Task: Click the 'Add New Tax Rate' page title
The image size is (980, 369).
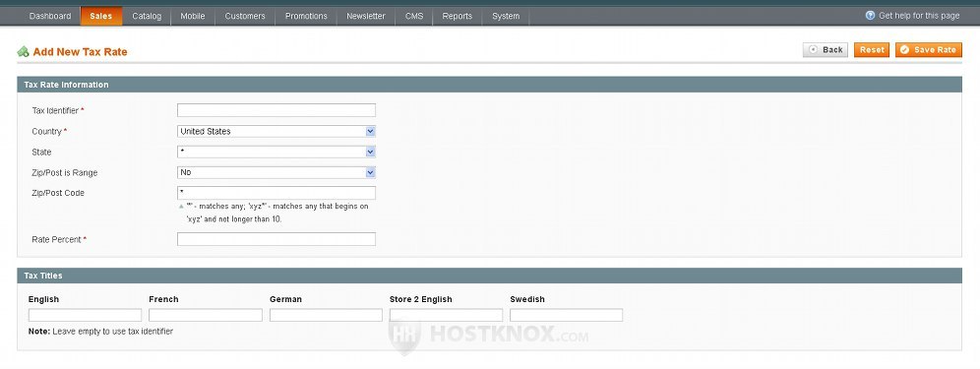Action: 80,52
